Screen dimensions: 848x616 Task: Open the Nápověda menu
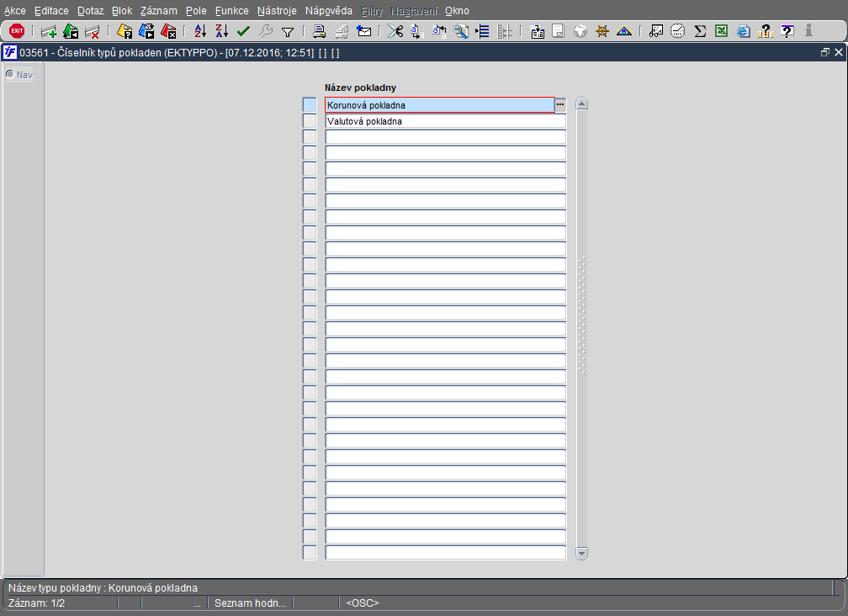pyautogui.click(x=329, y=11)
